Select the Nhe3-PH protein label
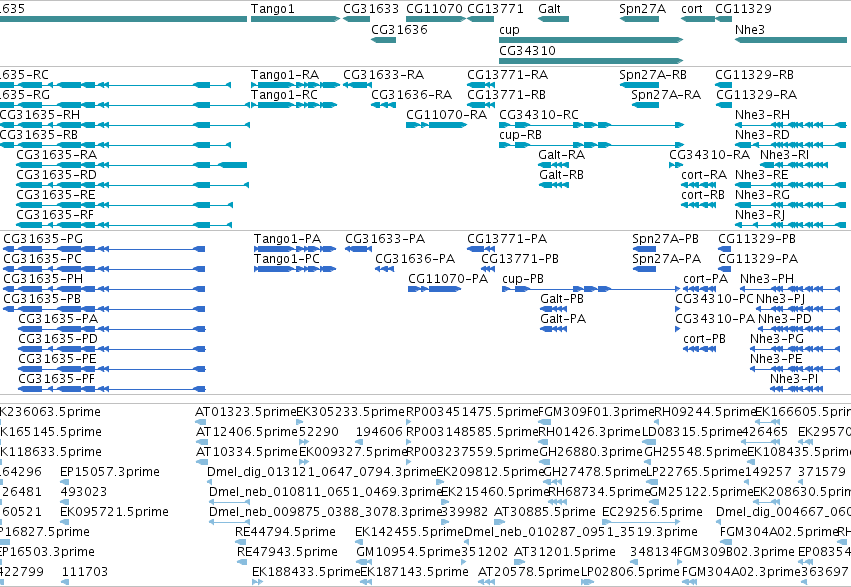The width and height of the screenshot is (851, 587). (767, 279)
